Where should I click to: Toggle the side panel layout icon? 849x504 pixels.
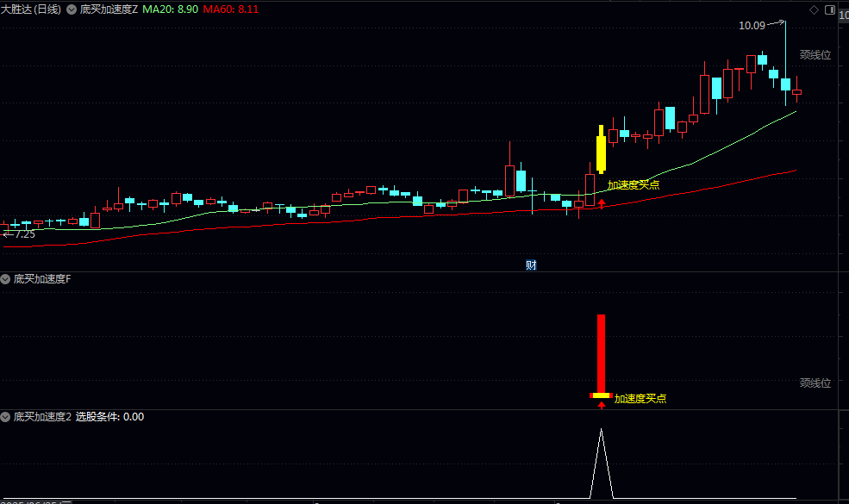pos(829,9)
